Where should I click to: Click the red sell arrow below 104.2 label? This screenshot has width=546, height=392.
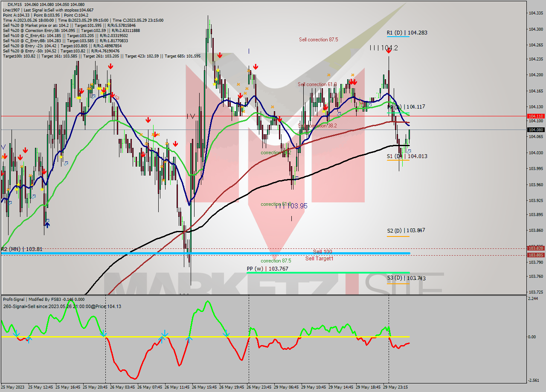388,51
